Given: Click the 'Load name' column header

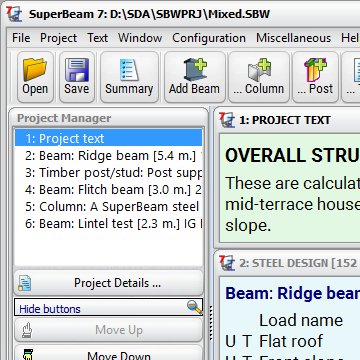Looking at the screenshot, I should (x=301, y=320).
